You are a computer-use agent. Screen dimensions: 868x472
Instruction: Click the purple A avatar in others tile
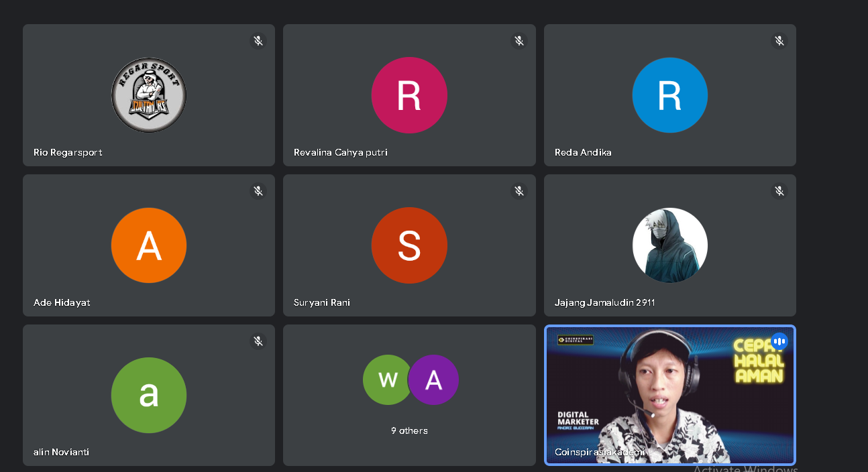[x=434, y=379]
